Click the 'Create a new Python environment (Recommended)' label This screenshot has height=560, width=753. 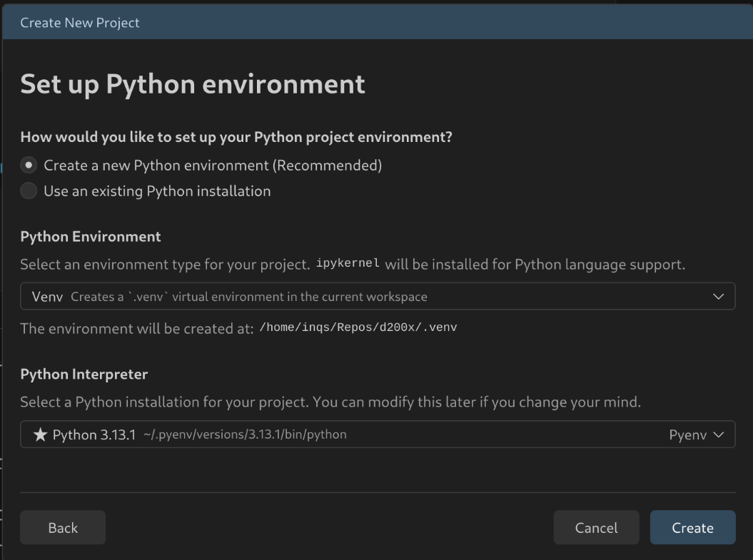tap(213, 166)
